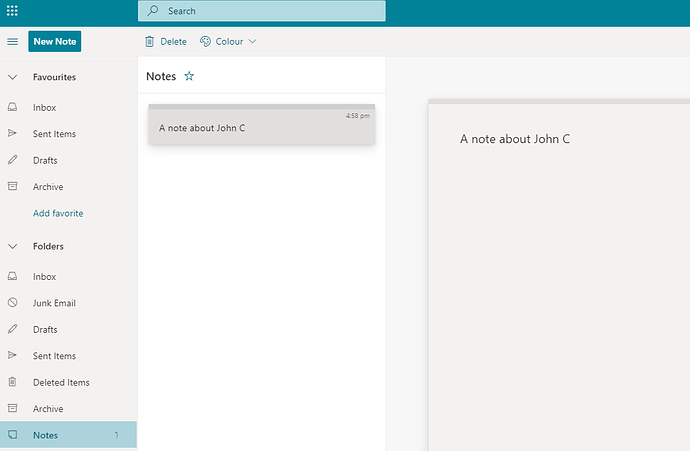
Task: Click Folders Drafts pencil icon
Action: (12, 329)
